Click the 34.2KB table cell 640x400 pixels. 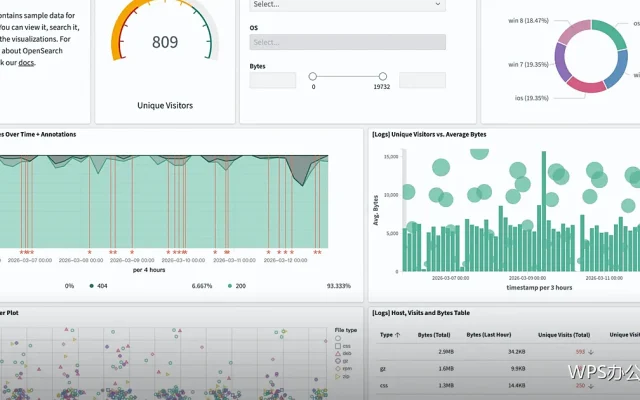click(x=516, y=352)
